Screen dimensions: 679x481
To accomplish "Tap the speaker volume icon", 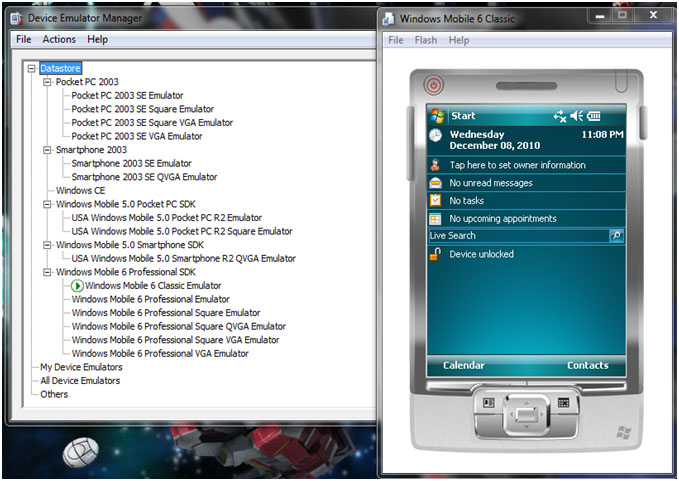I will click(x=576, y=116).
